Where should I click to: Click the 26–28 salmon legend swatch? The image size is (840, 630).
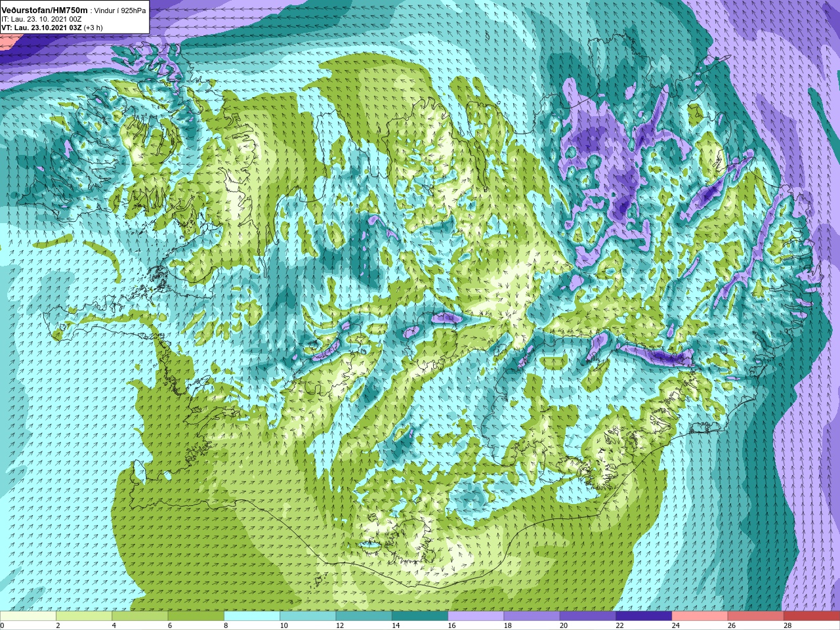pyautogui.click(x=756, y=616)
